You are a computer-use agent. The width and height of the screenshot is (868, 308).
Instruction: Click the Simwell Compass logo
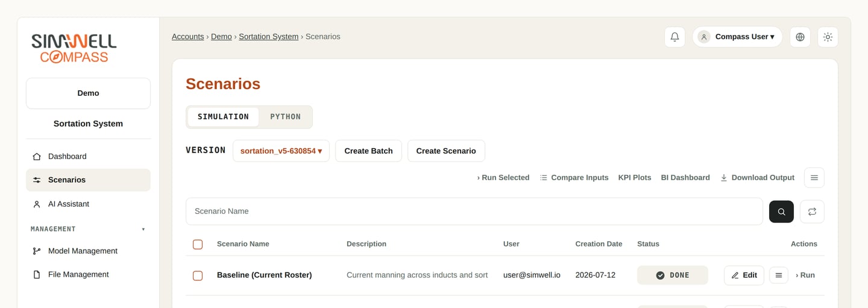coord(74,48)
